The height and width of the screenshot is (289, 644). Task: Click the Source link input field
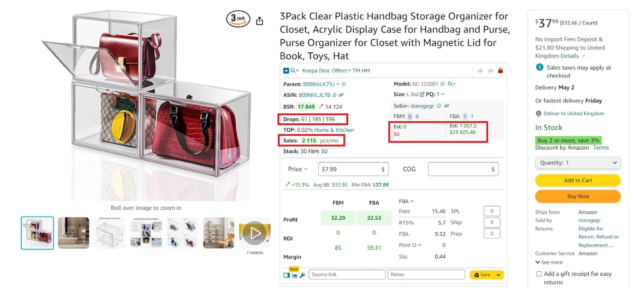(347, 274)
